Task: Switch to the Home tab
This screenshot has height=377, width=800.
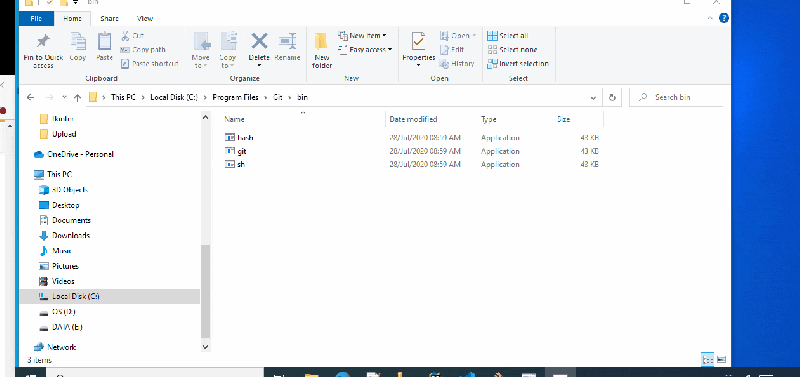Action: [72, 18]
